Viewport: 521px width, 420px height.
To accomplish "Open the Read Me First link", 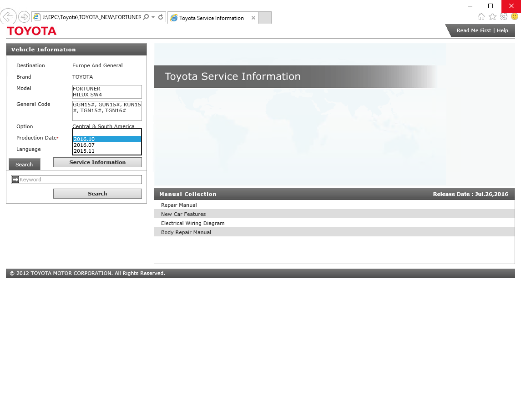I will point(474,30).
